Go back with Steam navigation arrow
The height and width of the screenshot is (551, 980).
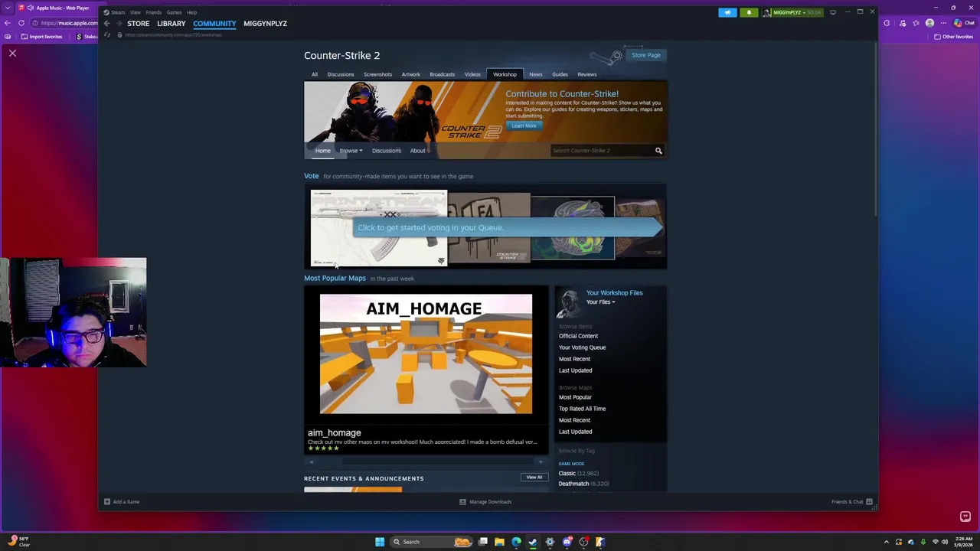[107, 24]
